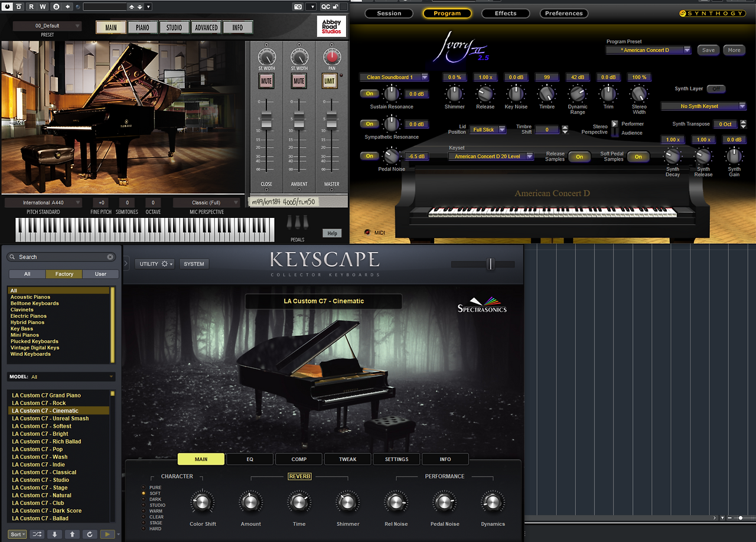Click the Help button in Abbey Road plugin
This screenshot has width=756, height=542.
coord(332,233)
